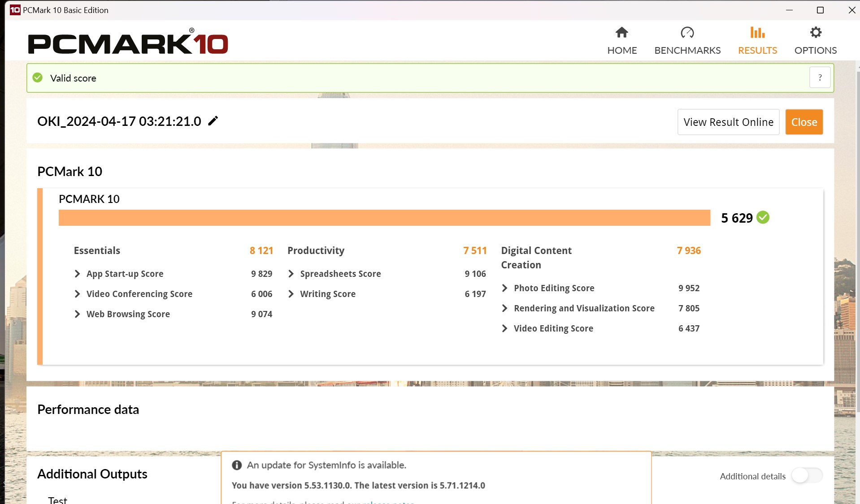The height and width of the screenshot is (504, 860).
Task: Open Options via the gear icon
Action: (x=815, y=33)
